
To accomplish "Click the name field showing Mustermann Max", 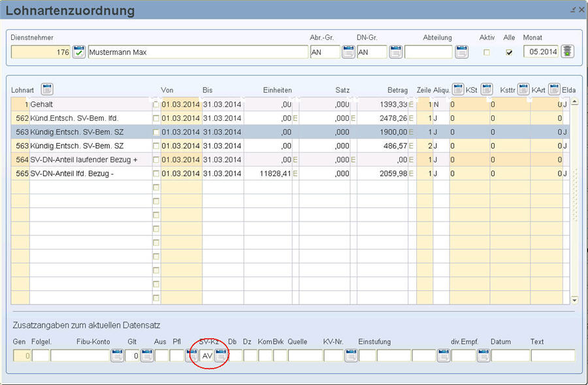I will [198, 52].
